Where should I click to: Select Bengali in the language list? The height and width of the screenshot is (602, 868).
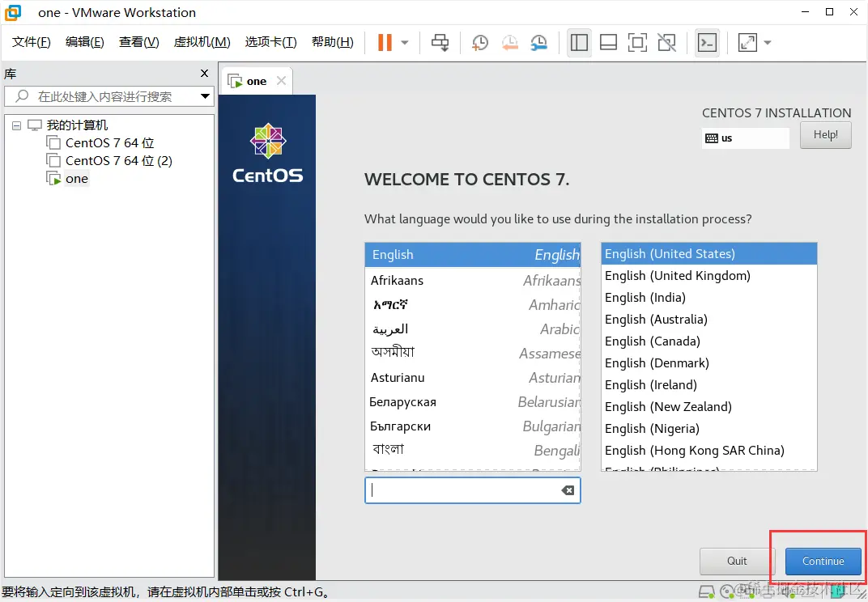473,451
